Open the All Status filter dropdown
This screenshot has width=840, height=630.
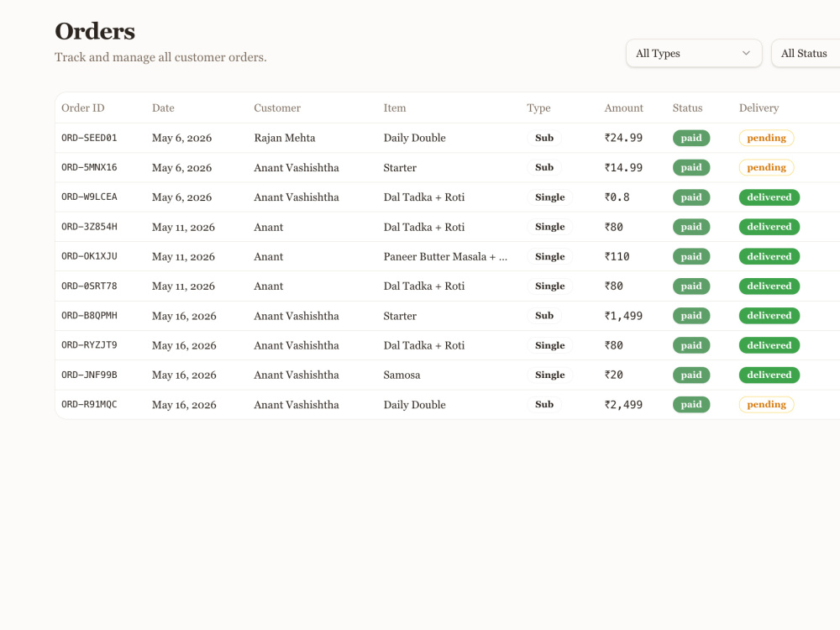tap(806, 53)
